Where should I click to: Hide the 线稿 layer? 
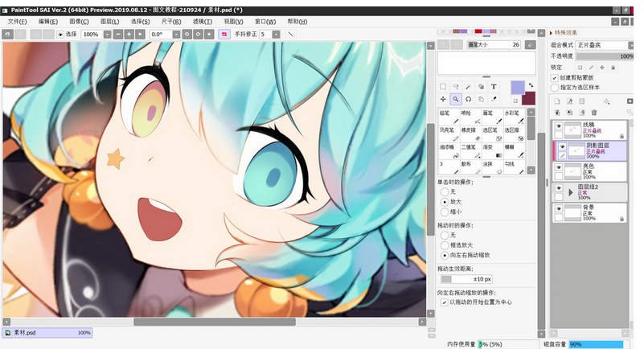(558, 126)
